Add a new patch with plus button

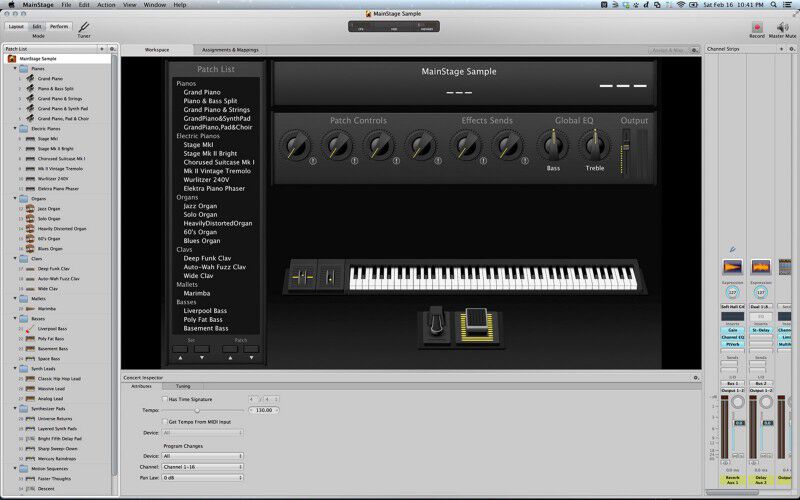point(102,49)
